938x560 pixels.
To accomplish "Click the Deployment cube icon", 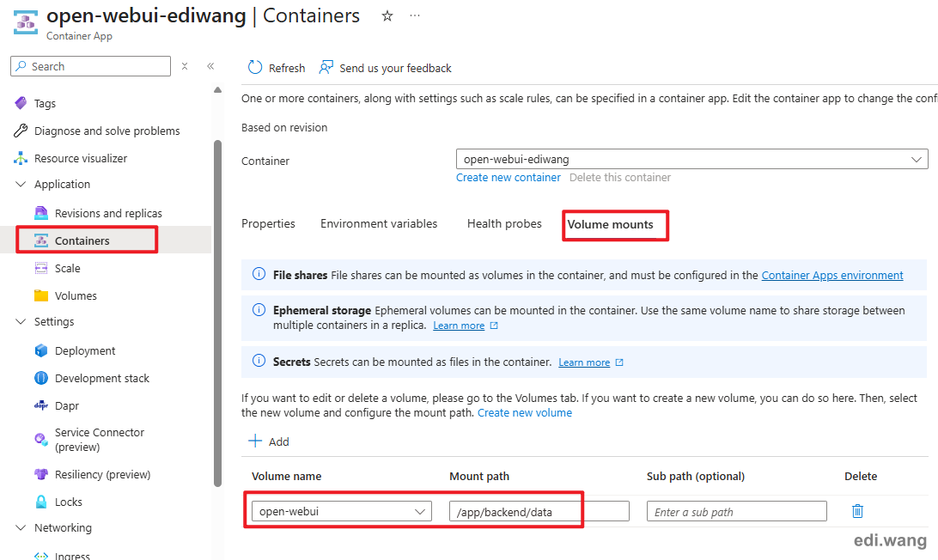I will coord(41,350).
